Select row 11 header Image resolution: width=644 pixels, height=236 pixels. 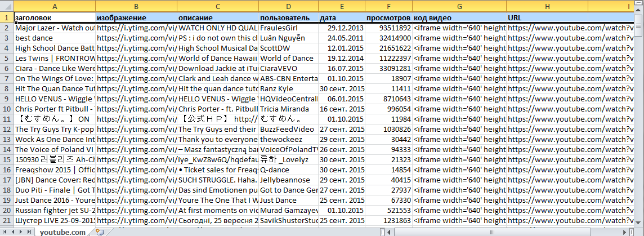tap(6, 119)
